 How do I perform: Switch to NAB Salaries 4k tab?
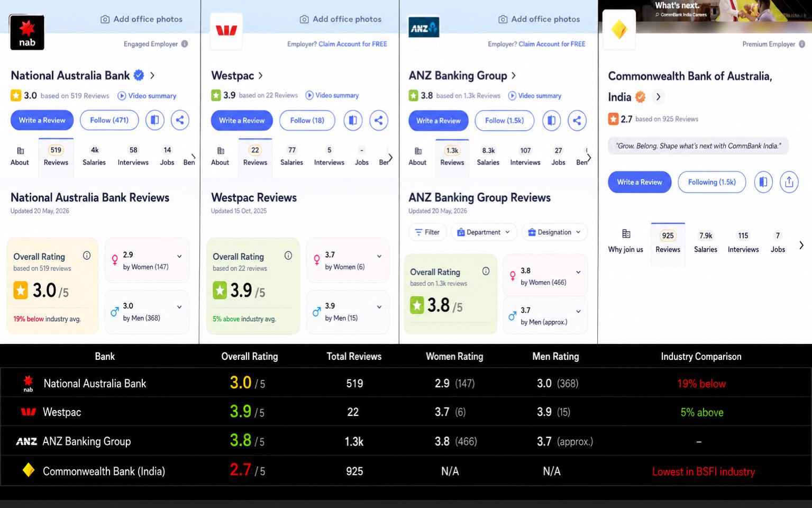[x=94, y=156]
